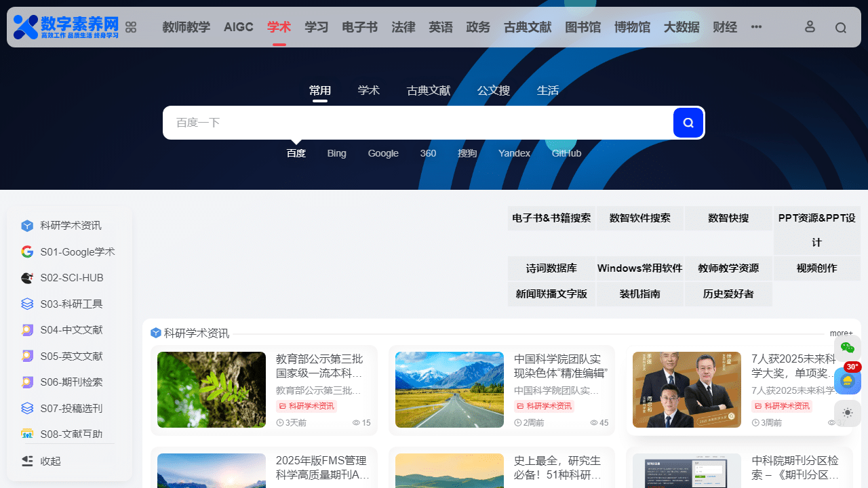Open the 电子书 navigation menu
The image size is (868, 488).
coord(359,27)
